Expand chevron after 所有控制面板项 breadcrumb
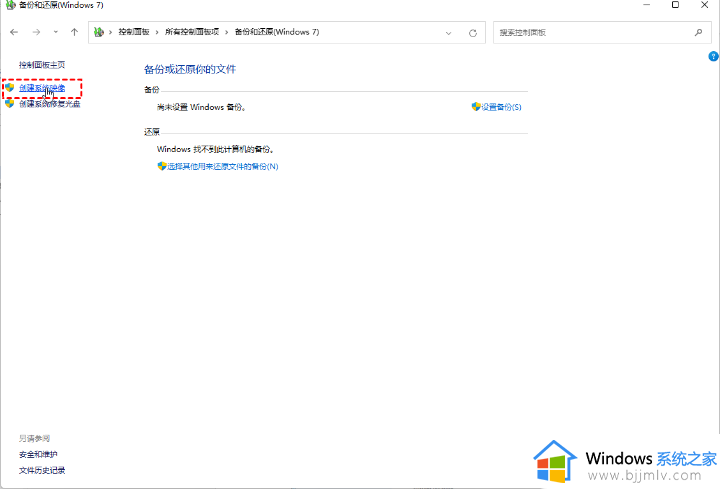722x489 pixels. coord(227,32)
